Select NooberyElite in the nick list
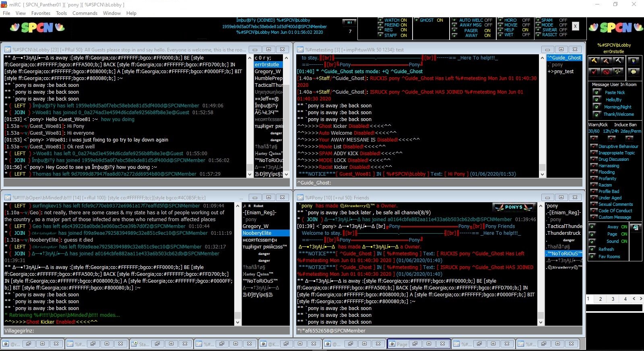This screenshot has height=351, width=644. (257, 233)
